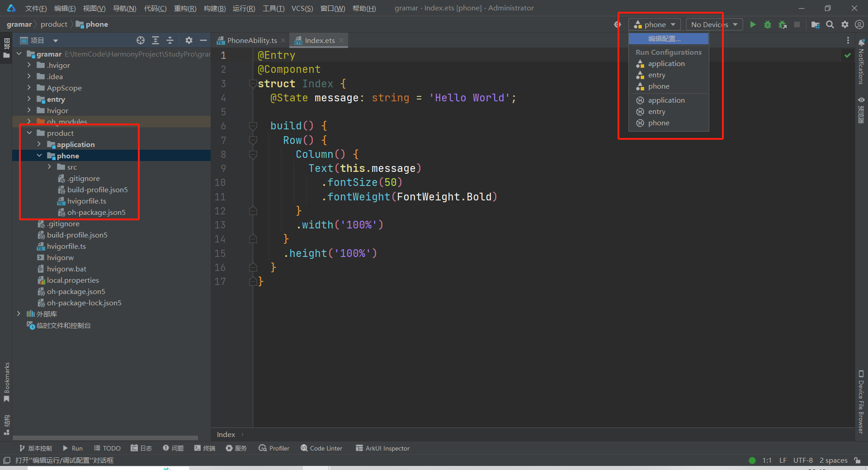Click the project tree horizontal scrollbar
The image size is (868, 470).
coord(105,438)
